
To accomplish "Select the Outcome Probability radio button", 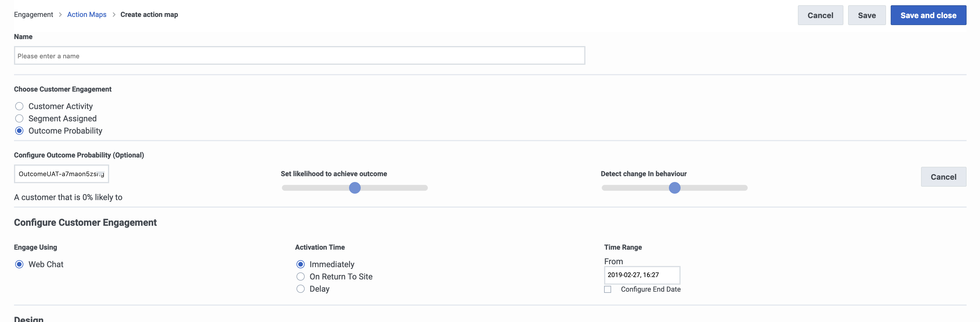I will click(19, 130).
